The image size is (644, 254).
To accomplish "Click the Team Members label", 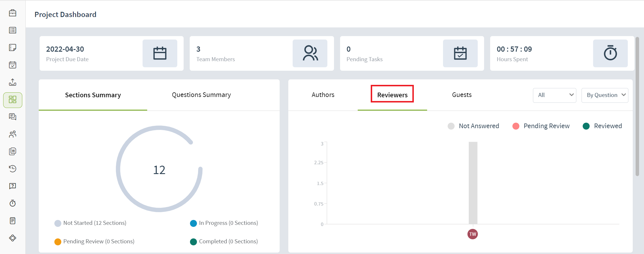I will coord(215,59).
